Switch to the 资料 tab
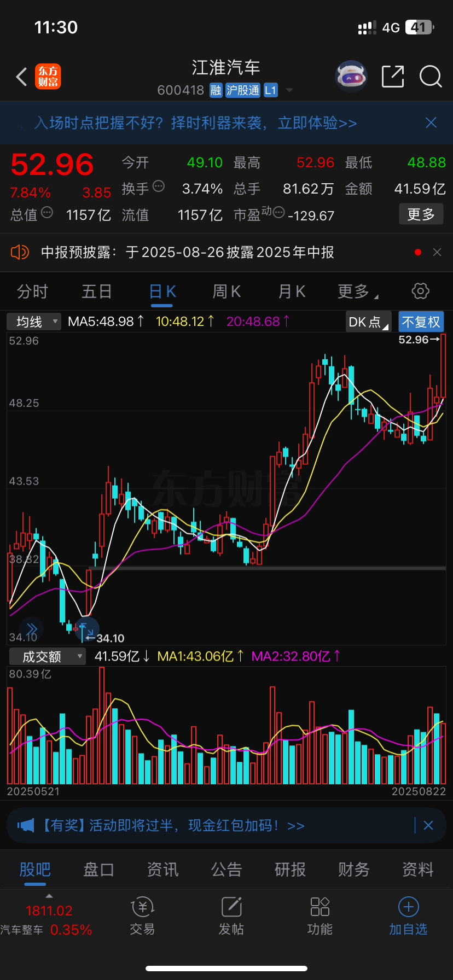 [418, 870]
